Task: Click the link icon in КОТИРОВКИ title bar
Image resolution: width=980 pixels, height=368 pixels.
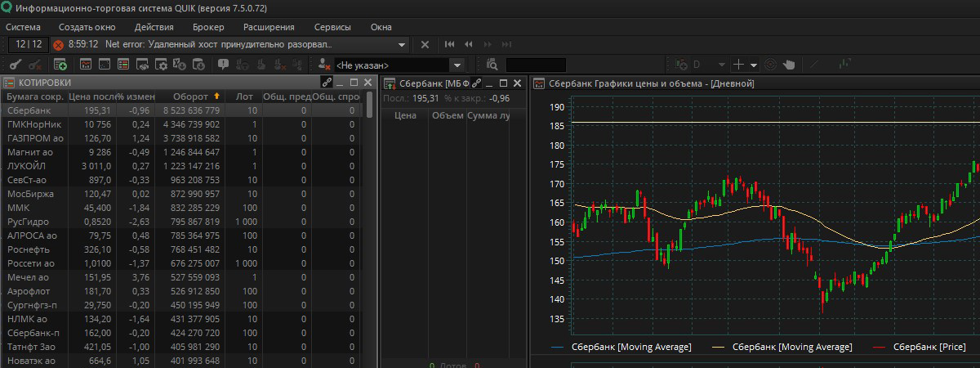Action: pos(326,83)
